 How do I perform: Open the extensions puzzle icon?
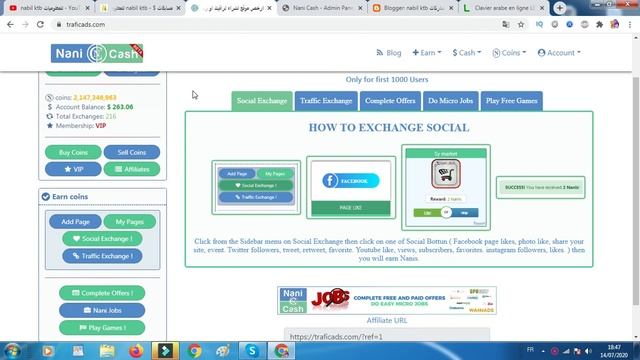pyautogui.click(x=600, y=24)
